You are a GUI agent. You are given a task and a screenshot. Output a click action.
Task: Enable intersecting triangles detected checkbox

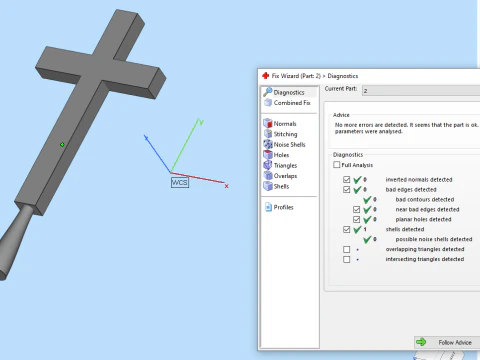pyautogui.click(x=347, y=259)
